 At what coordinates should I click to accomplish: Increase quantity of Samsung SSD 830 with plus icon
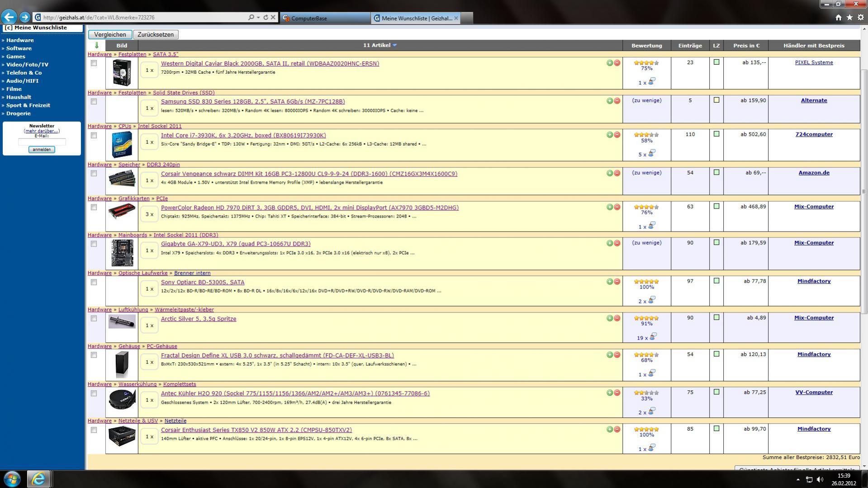pos(610,101)
